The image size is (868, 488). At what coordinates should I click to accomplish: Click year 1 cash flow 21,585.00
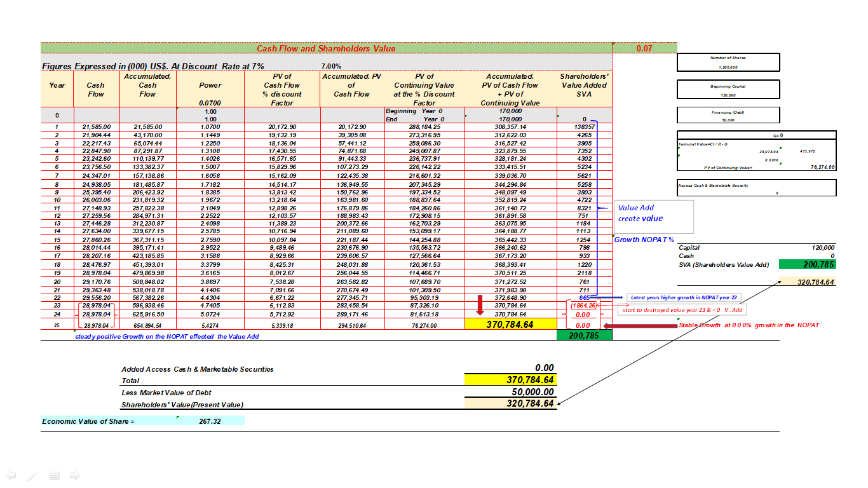point(96,127)
